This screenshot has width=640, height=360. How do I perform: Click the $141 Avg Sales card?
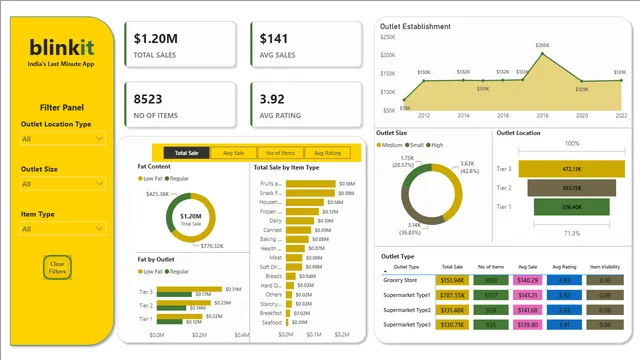click(x=306, y=44)
